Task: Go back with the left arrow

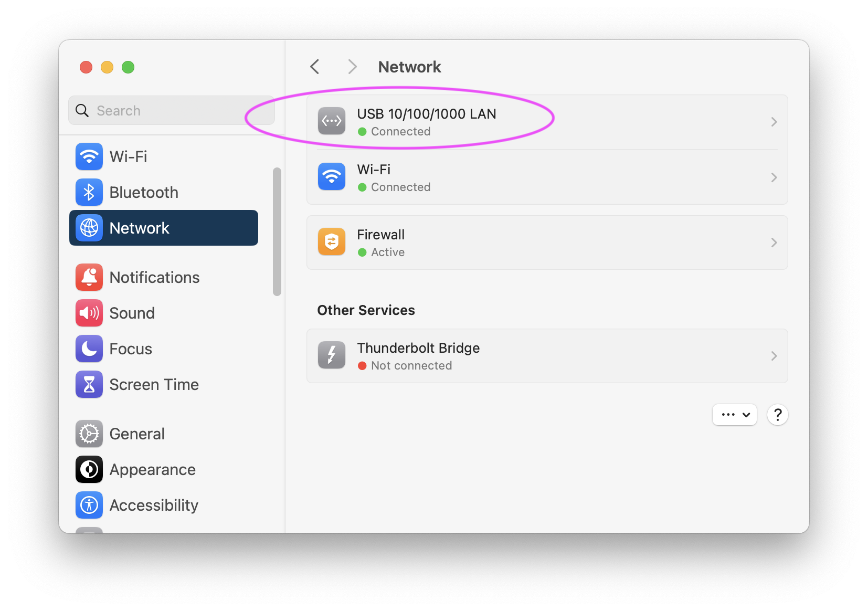Action: (315, 67)
